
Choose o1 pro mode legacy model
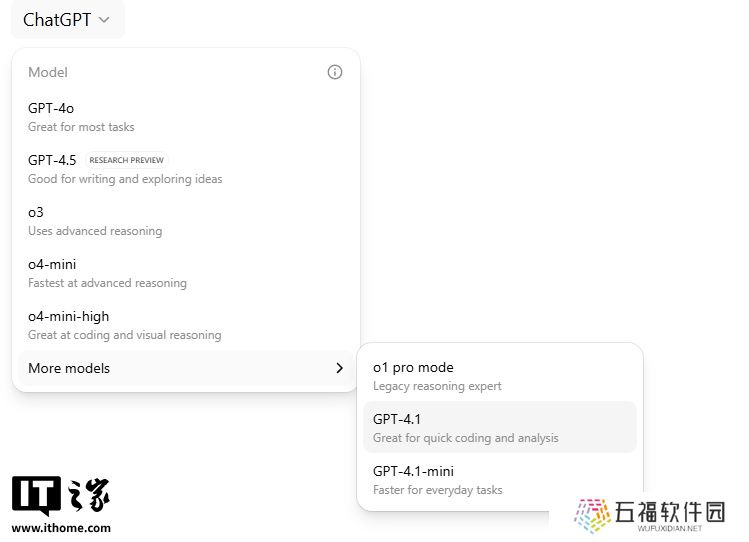(x=500, y=376)
